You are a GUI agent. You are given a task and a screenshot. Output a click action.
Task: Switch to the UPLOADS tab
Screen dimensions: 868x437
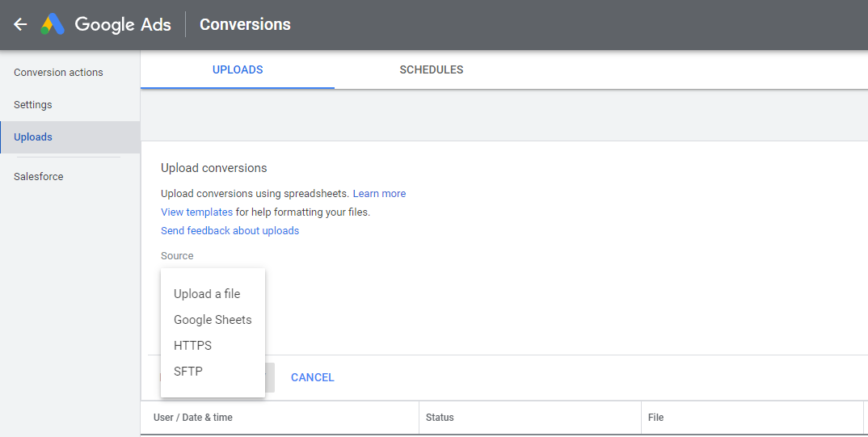[238, 69]
